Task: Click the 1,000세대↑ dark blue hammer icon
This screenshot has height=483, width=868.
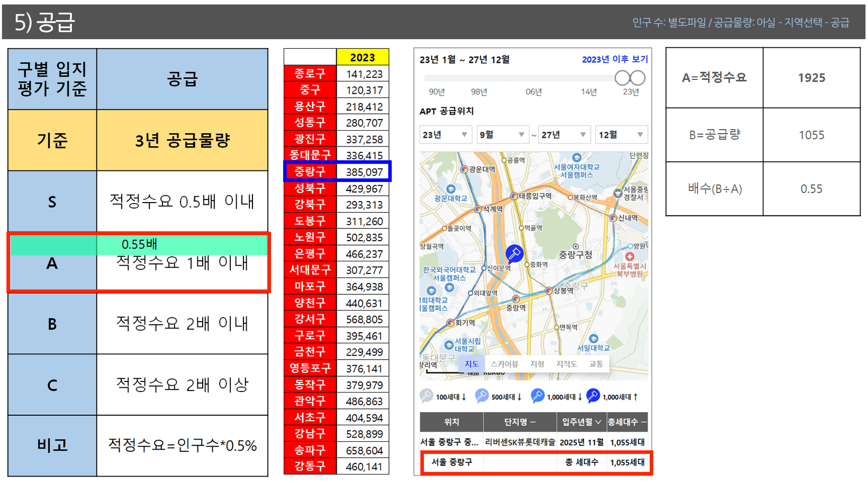Action: point(593,396)
